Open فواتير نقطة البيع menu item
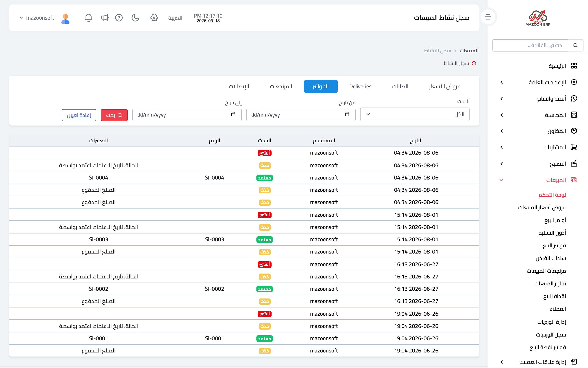Viewport: 588px width, 368px height. click(548, 347)
